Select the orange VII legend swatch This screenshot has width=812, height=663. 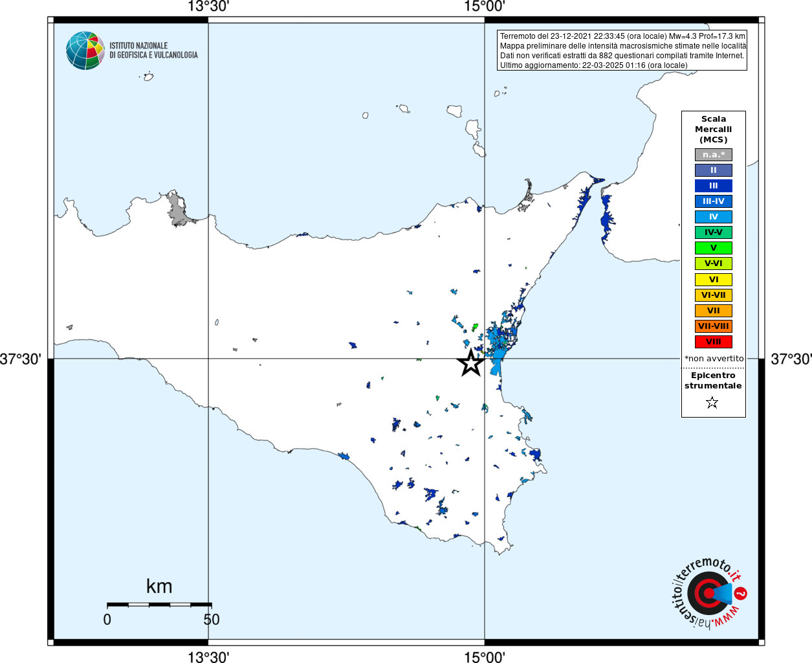click(x=714, y=311)
